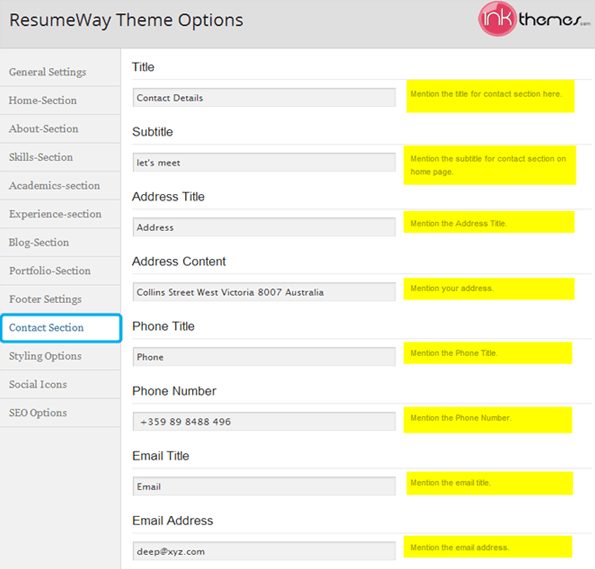The image size is (595, 569).
Task: Select the Phone Number input field
Action: point(264,421)
